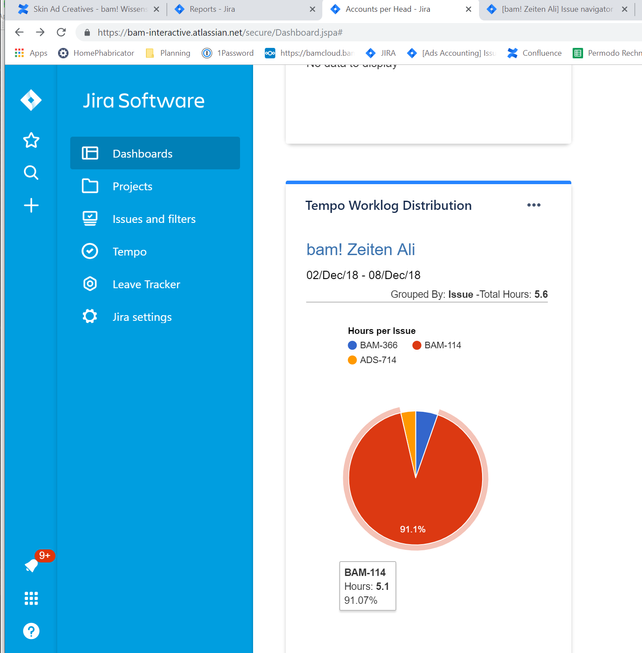642x653 pixels.
Task: Click the Tempo checkmark circle icon
Action: [x=90, y=252]
